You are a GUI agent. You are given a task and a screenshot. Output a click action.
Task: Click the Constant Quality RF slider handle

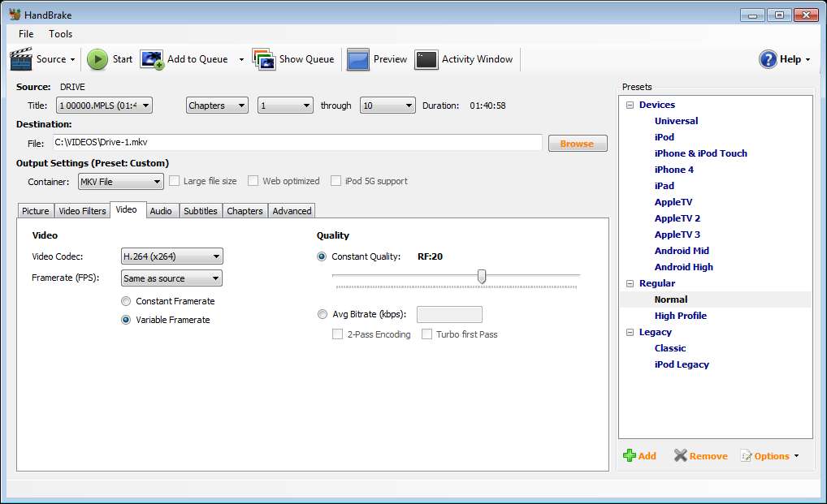[482, 277]
